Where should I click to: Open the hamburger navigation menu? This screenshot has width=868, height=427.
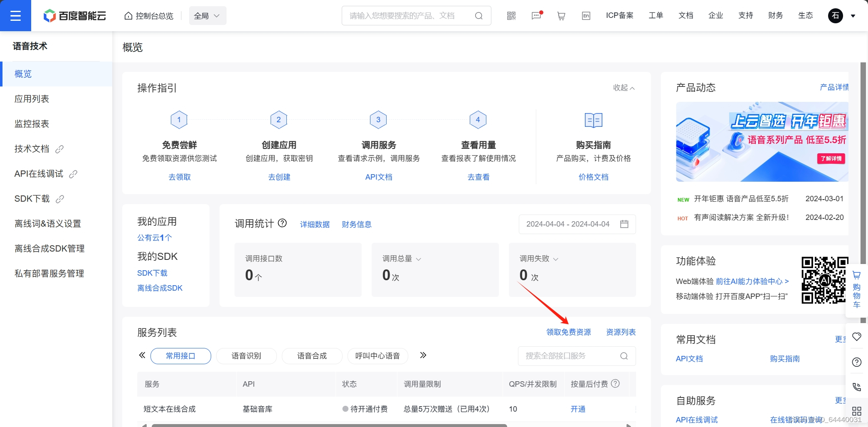(x=15, y=16)
